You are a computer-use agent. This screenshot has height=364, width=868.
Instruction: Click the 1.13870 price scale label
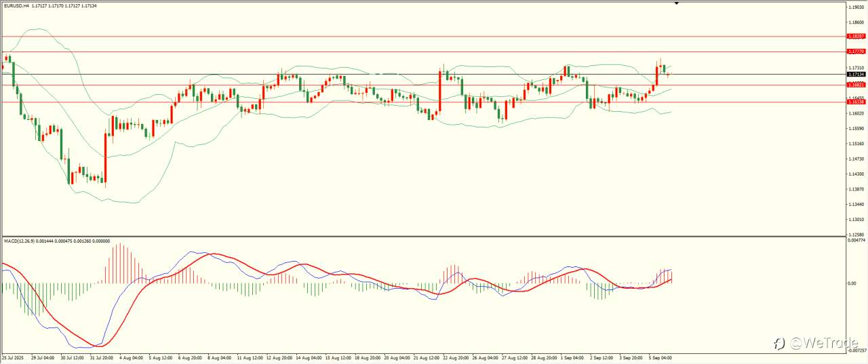tap(856, 189)
